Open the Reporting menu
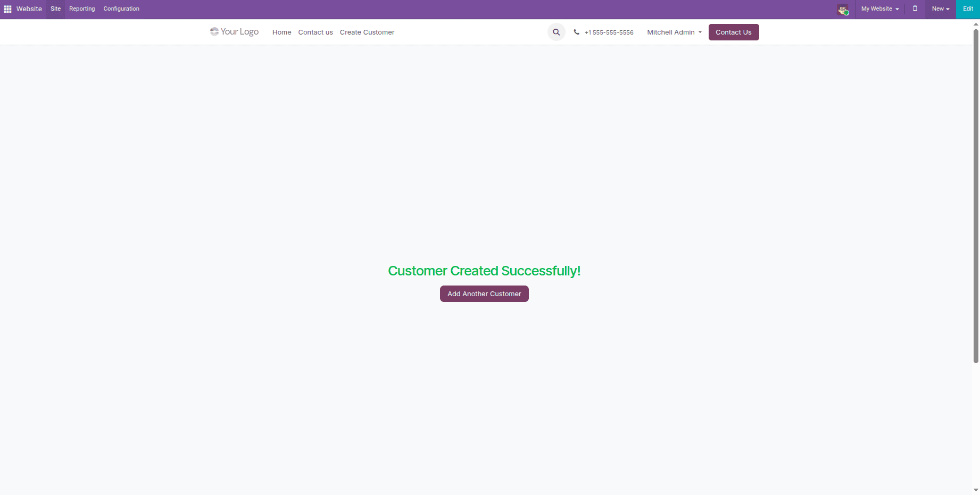The height and width of the screenshot is (495, 980). (82, 9)
